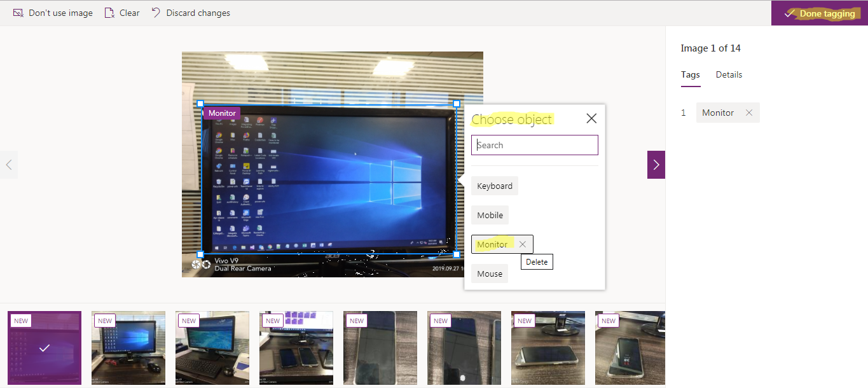Delete the Monitor object via X
This screenshot has height=388, width=868.
523,244
